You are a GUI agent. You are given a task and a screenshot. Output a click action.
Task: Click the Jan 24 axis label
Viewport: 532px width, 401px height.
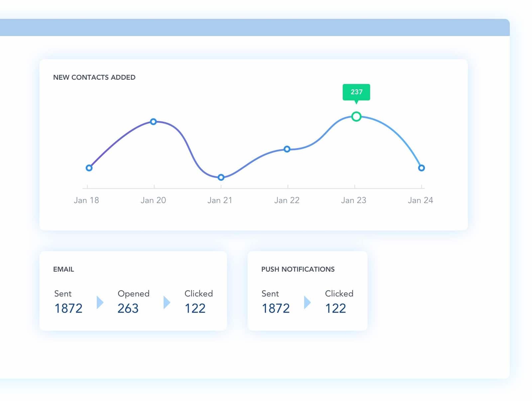(x=421, y=200)
